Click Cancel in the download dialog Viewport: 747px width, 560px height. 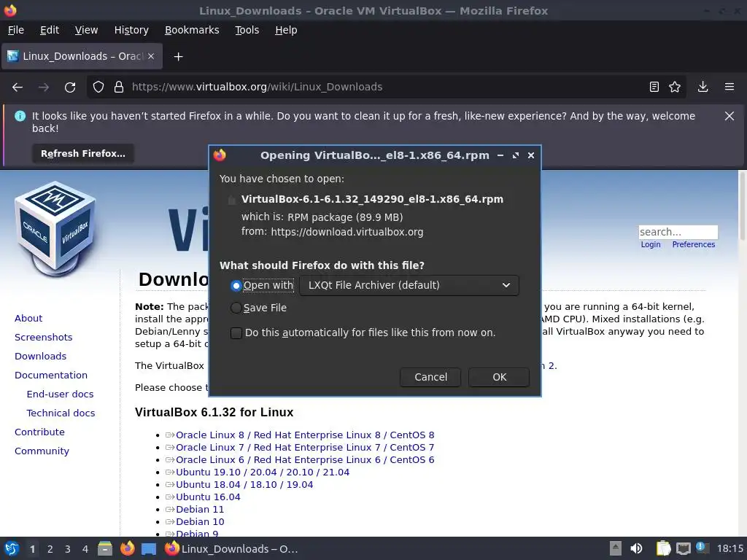pos(430,377)
